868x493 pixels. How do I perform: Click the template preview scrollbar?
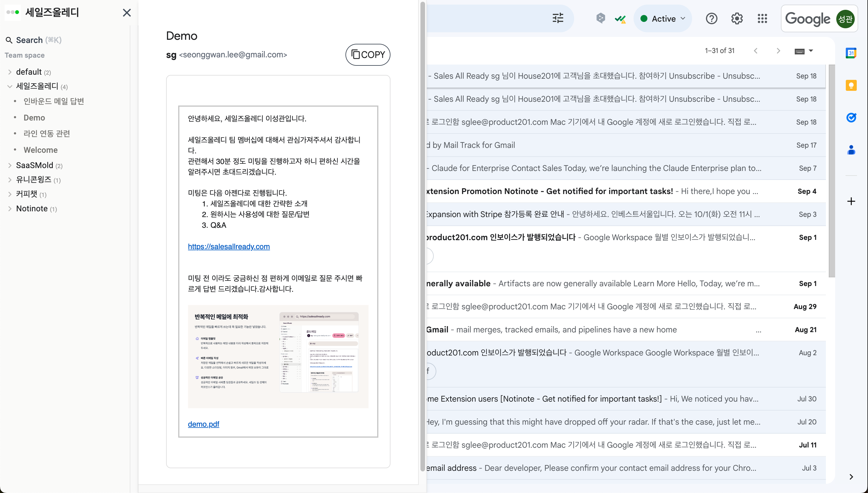tap(422, 236)
